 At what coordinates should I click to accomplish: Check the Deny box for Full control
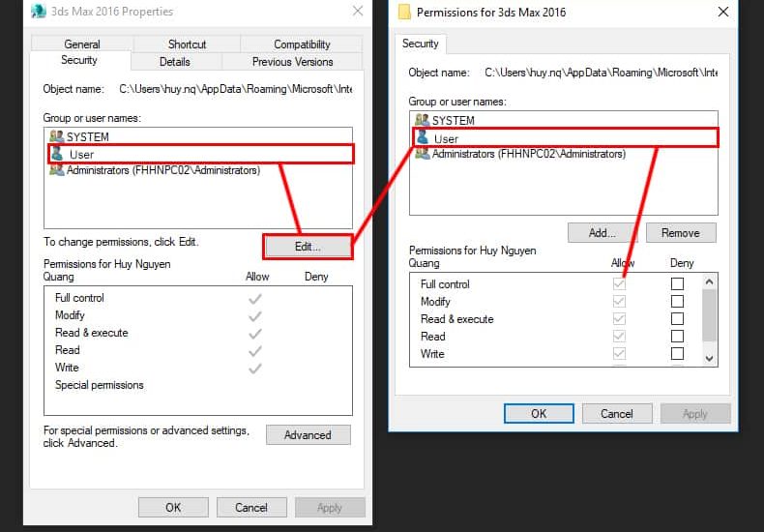(x=677, y=284)
